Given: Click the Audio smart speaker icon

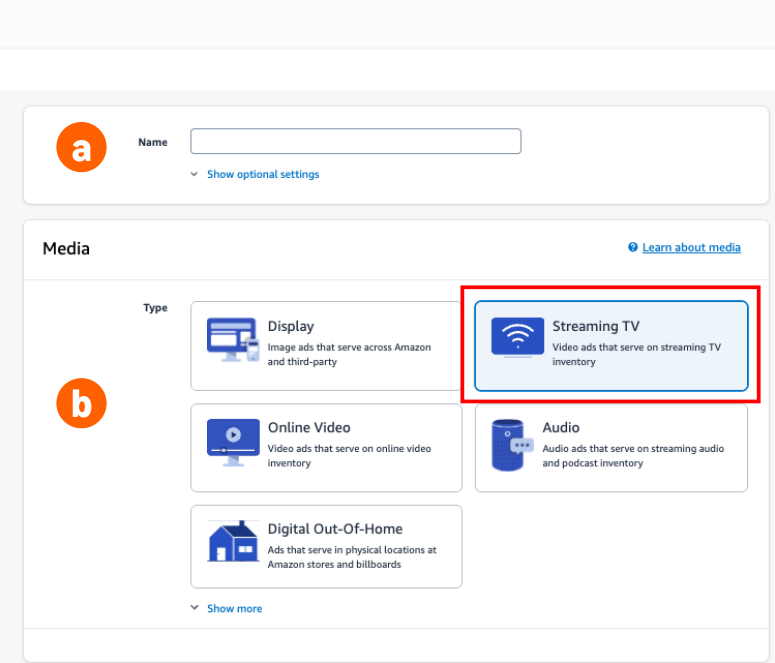Looking at the screenshot, I should [512, 445].
